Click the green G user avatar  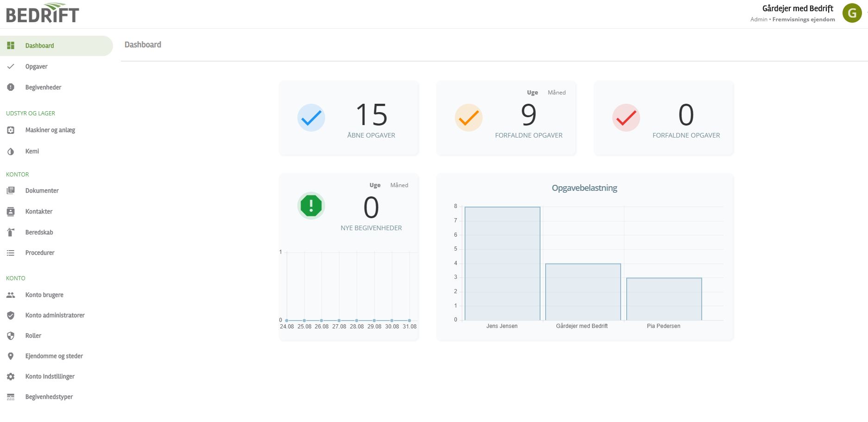coord(852,13)
